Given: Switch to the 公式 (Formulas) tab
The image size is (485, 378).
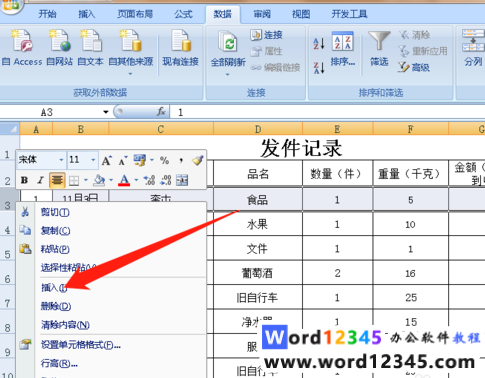Looking at the screenshot, I should coord(183,14).
